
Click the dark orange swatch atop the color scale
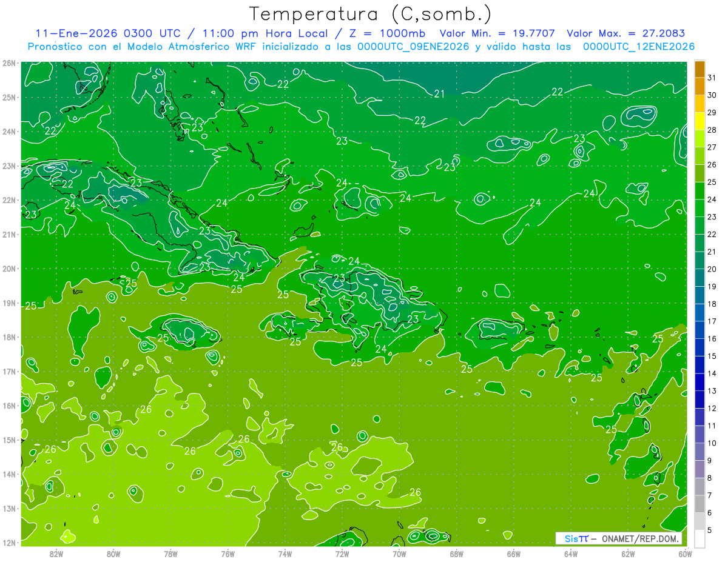[x=699, y=69]
